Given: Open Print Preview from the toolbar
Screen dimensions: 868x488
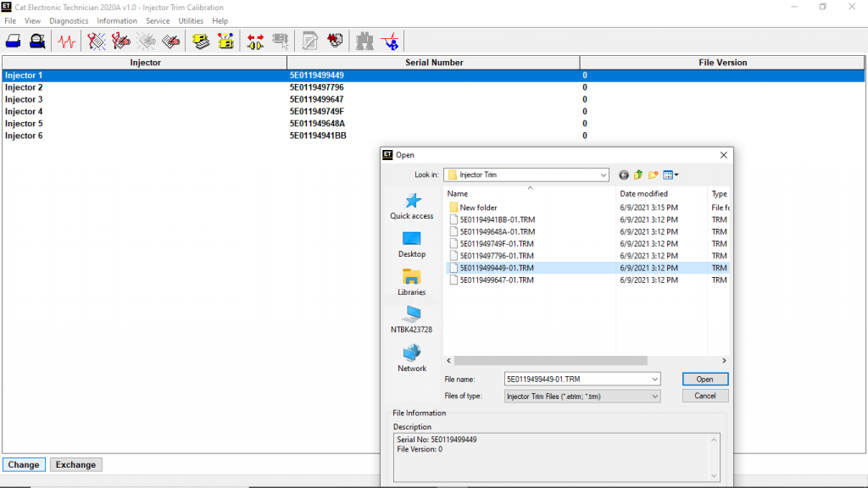Looking at the screenshot, I should pos(38,40).
